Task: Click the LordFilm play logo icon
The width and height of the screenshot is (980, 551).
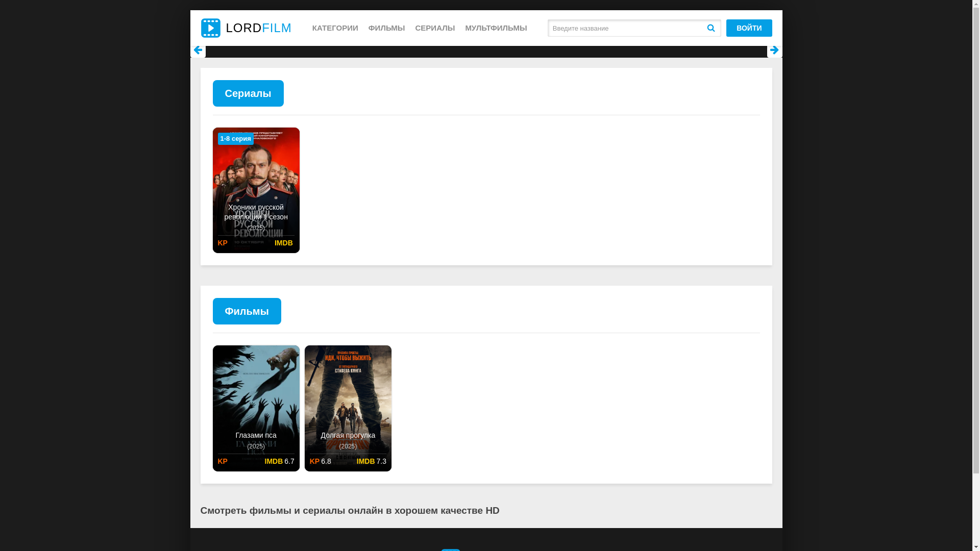Action: pos(210,28)
